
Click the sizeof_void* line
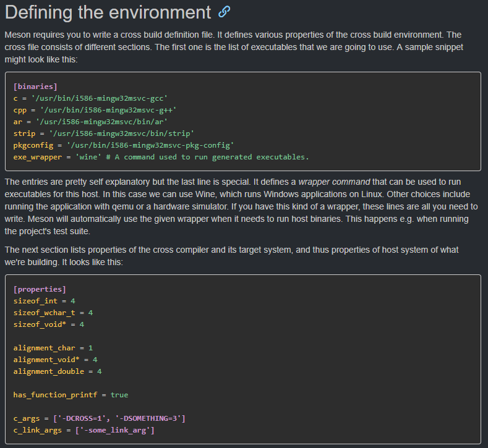click(x=48, y=324)
